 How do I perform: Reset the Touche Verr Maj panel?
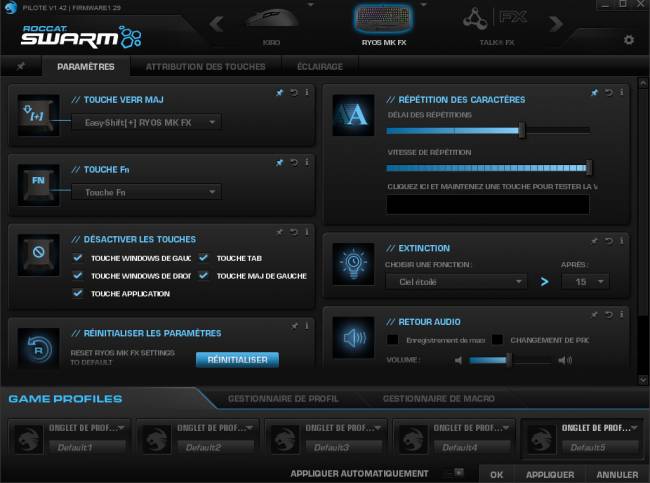tap(293, 92)
